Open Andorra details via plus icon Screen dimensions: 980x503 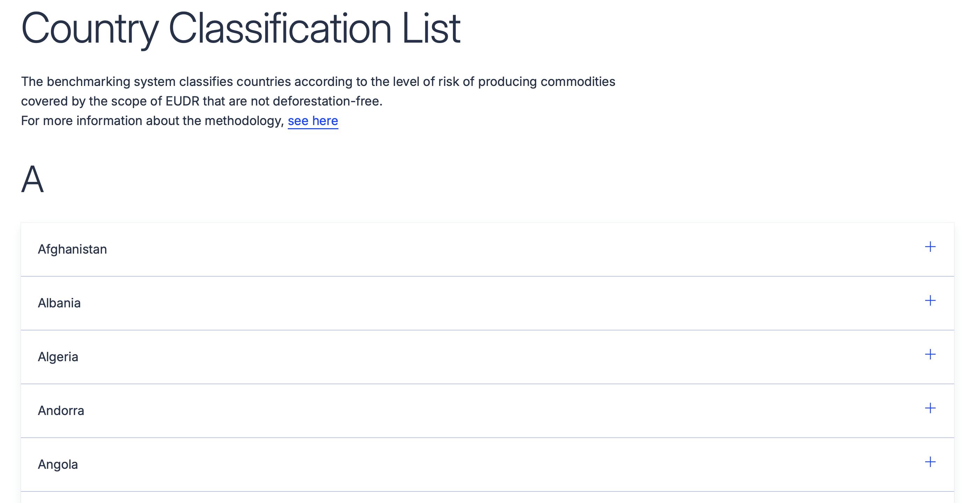[x=930, y=408]
